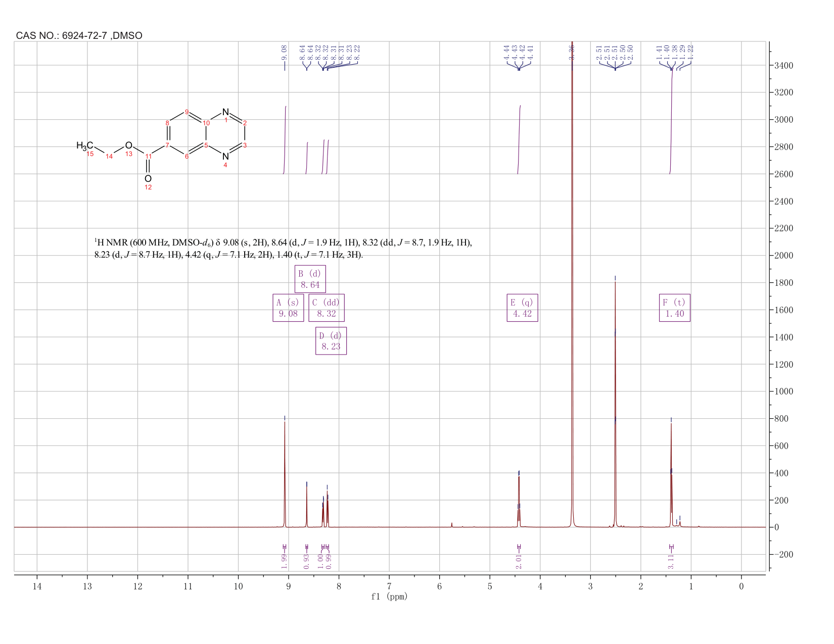
Task: Click nitrogen atom N4 in structure
Action: pyautogui.click(x=225, y=156)
